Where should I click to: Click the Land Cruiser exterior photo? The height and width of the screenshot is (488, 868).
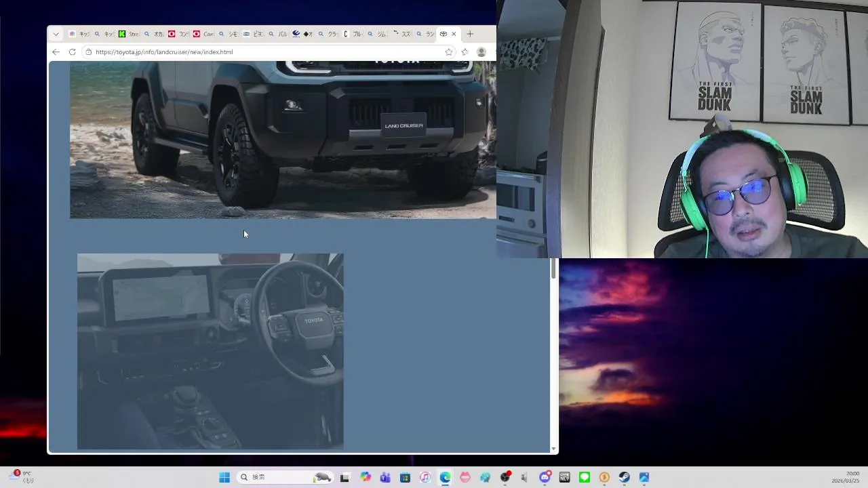(x=283, y=140)
